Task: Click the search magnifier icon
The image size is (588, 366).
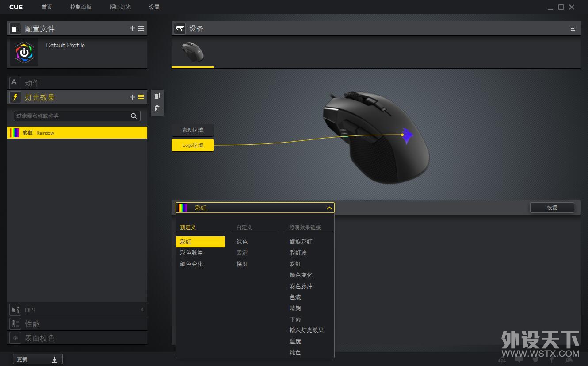Action: [x=134, y=116]
